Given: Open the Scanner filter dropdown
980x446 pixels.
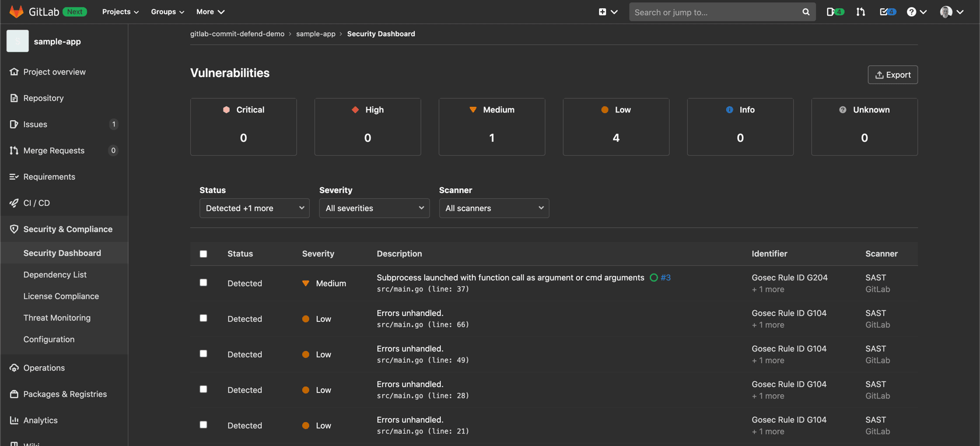Looking at the screenshot, I should point(494,208).
